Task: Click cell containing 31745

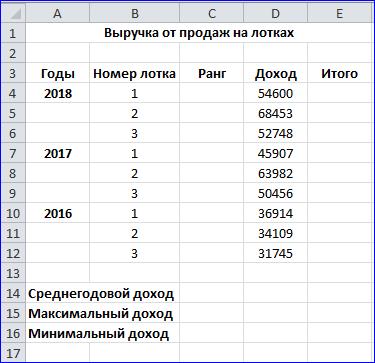Action: click(275, 253)
